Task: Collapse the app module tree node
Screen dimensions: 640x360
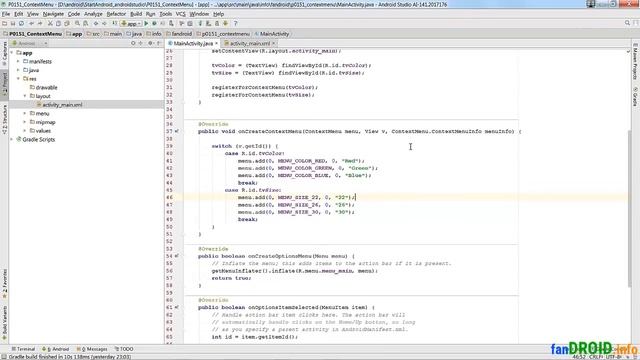Action: tap(12, 53)
